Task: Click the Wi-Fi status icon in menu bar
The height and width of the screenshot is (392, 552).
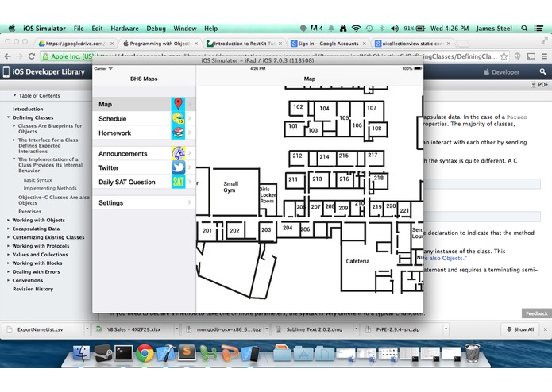Action: [x=357, y=29]
